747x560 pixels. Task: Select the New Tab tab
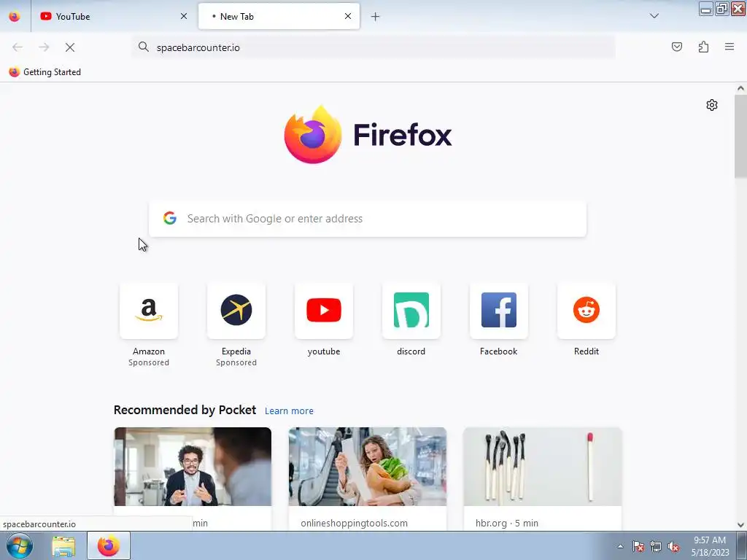point(279,16)
